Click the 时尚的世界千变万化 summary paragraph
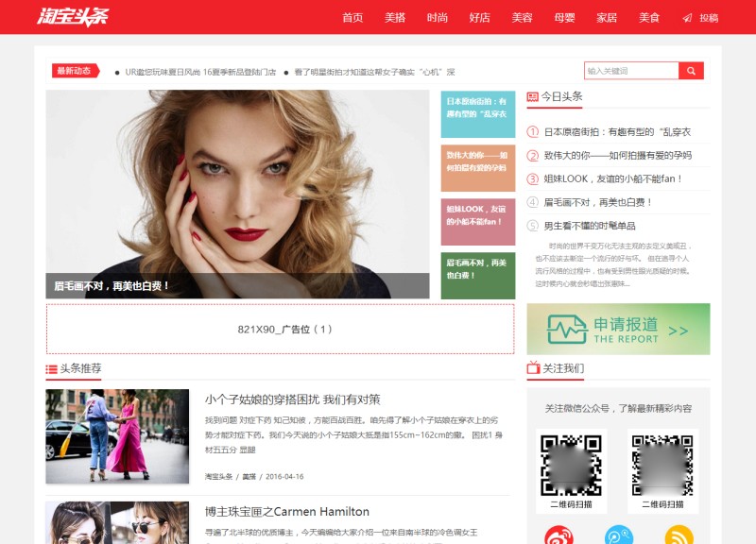This screenshot has height=544, width=756. pos(613,264)
